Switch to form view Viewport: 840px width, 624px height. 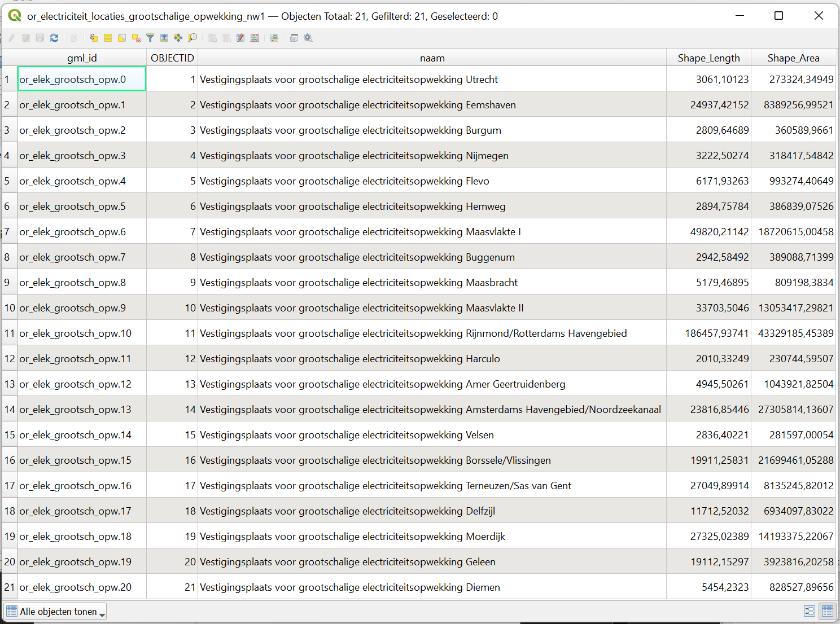coord(809,611)
